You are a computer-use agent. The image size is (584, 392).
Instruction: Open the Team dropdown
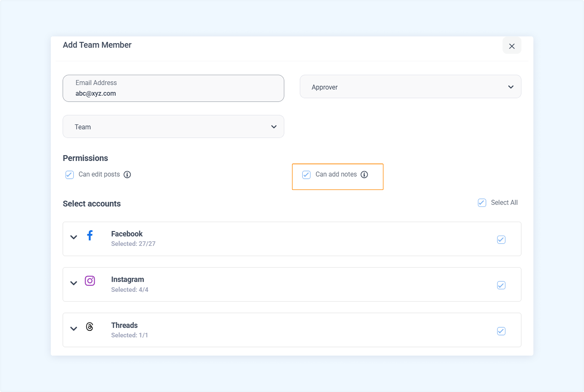173,127
